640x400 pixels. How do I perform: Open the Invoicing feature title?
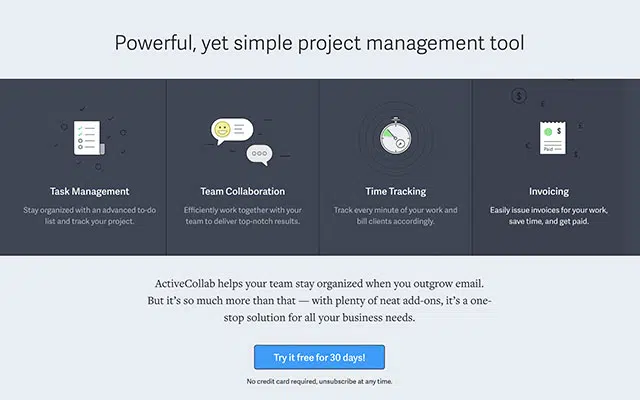pyautogui.click(x=549, y=191)
